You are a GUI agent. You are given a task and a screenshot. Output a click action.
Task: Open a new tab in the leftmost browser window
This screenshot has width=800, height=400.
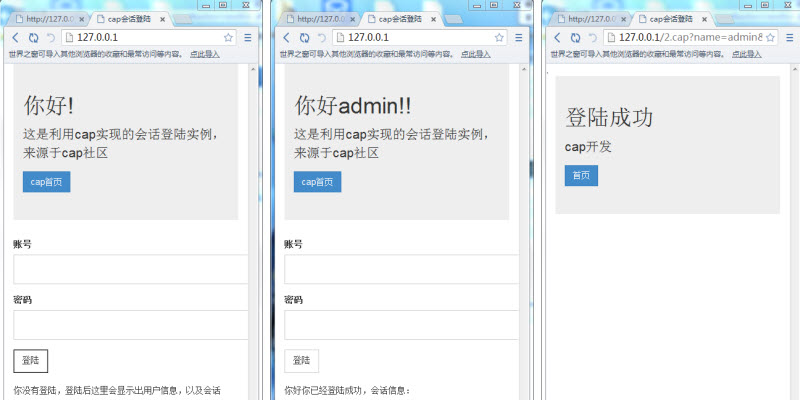[x=183, y=19]
